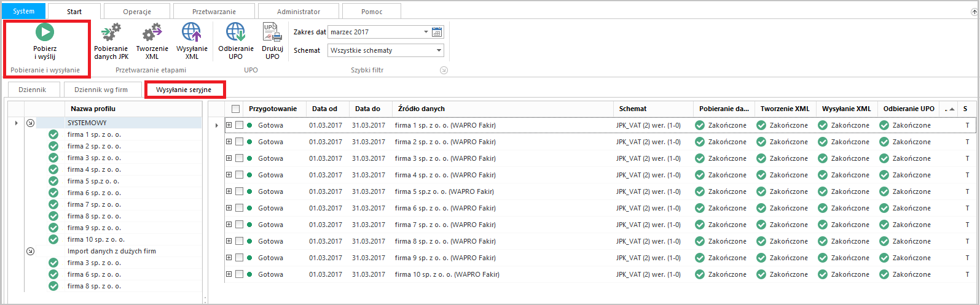
Task: Click the Odbieranie UPO globe icon
Action: pyautogui.click(x=235, y=33)
